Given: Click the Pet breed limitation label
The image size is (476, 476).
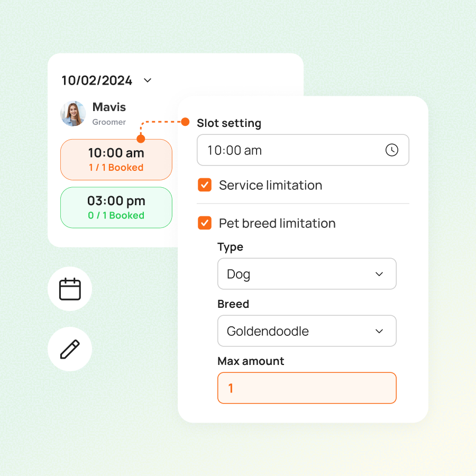Looking at the screenshot, I should (x=277, y=223).
